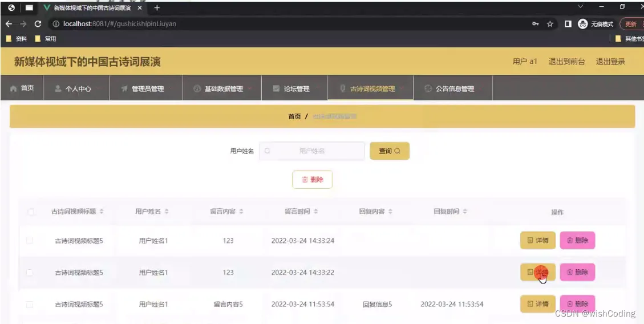Click the password key icon in address bar
Viewport: 644px width, 324px height.
[x=535, y=24]
